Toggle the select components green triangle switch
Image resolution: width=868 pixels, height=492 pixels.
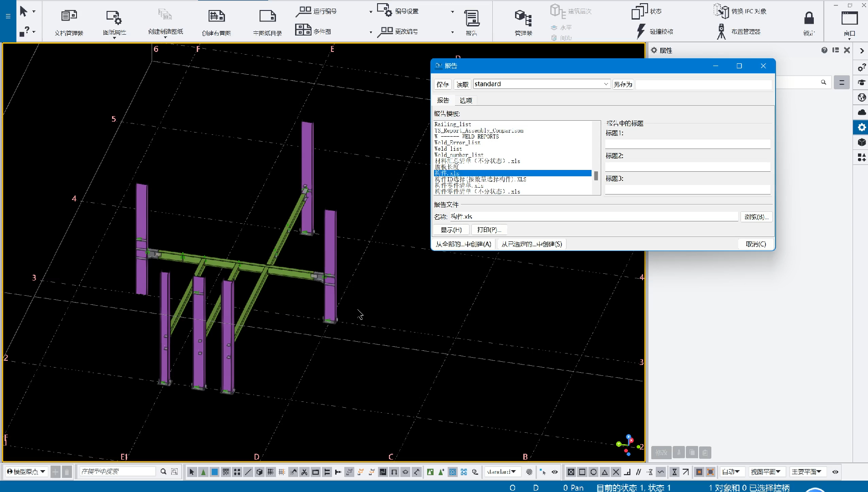pyautogui.click(x=203, y=472)
